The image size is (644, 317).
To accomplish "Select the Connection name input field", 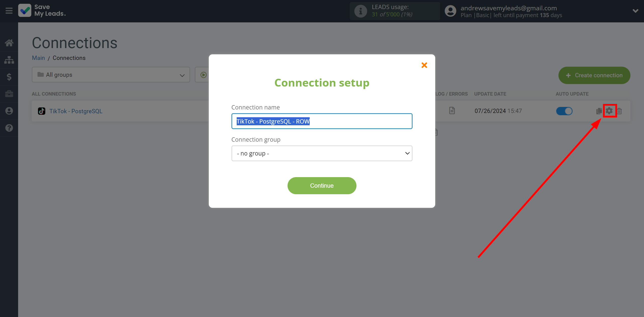I will (321, 121).
